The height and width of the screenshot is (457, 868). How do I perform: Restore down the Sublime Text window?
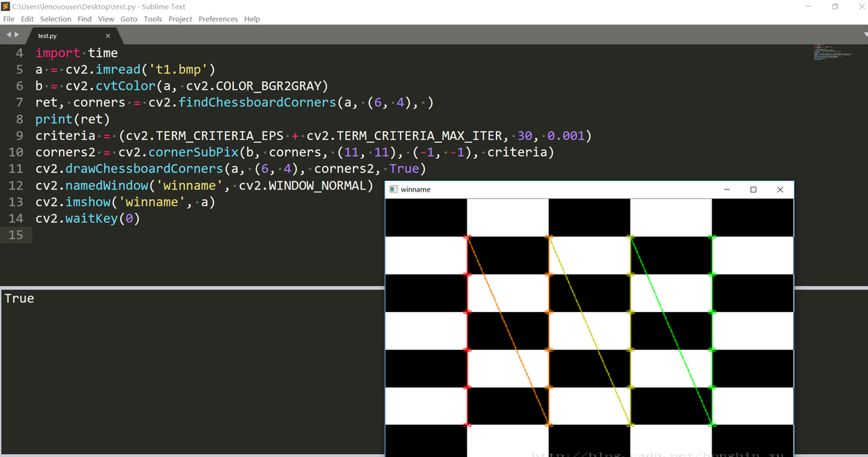click(x=835, y=7)
